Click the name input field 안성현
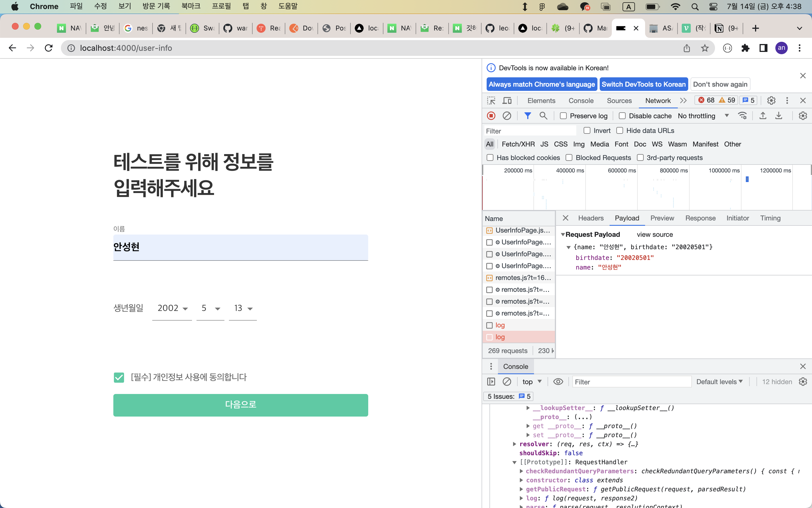The height and width of the screenshot is (508, 812). [x=240, y=247]
